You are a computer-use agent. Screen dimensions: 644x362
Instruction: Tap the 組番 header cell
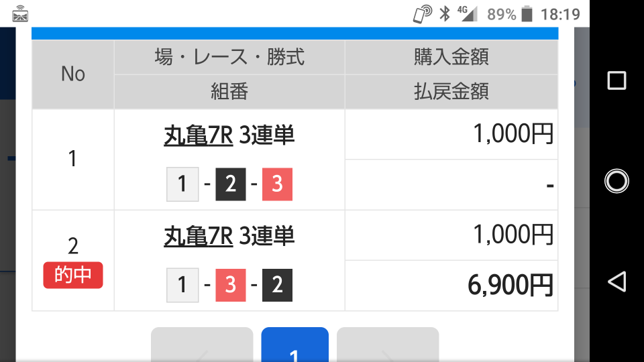(x=229, y=92)
